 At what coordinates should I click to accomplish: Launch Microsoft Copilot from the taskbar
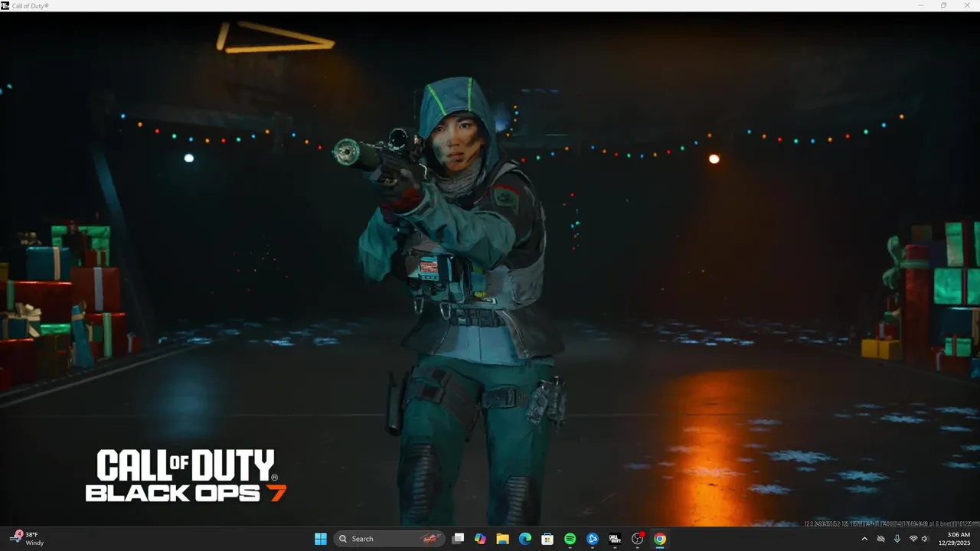(x=480, y=539)
